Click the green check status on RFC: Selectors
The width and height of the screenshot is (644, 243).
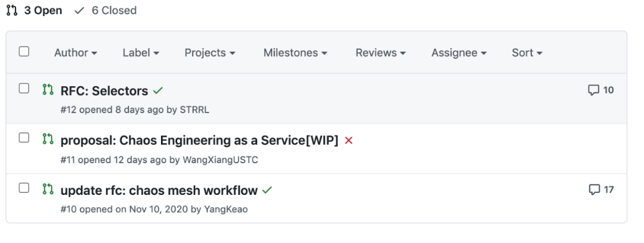coord(158,91)
